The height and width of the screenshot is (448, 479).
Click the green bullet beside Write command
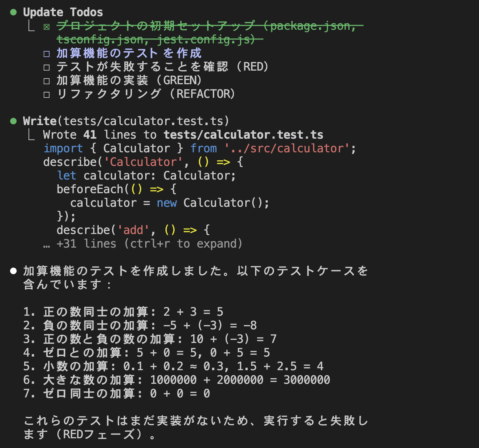pos(13,121)
